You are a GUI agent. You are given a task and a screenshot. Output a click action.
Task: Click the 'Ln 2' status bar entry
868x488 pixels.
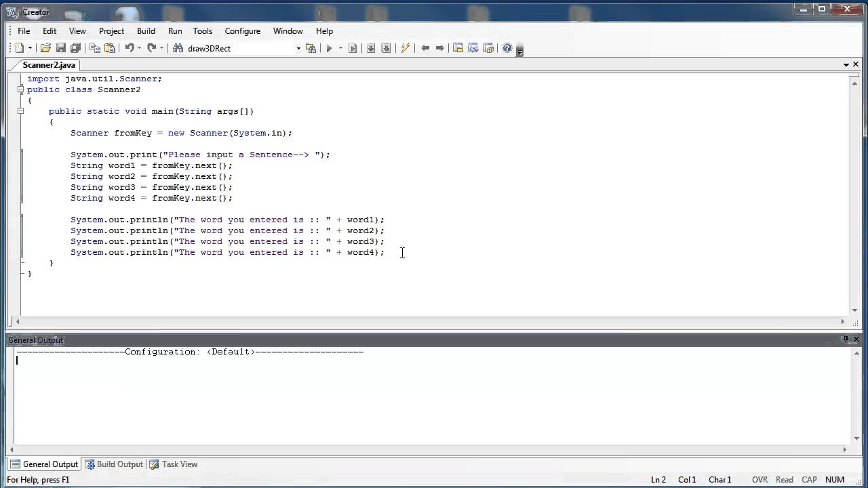[x=658, y=480]
